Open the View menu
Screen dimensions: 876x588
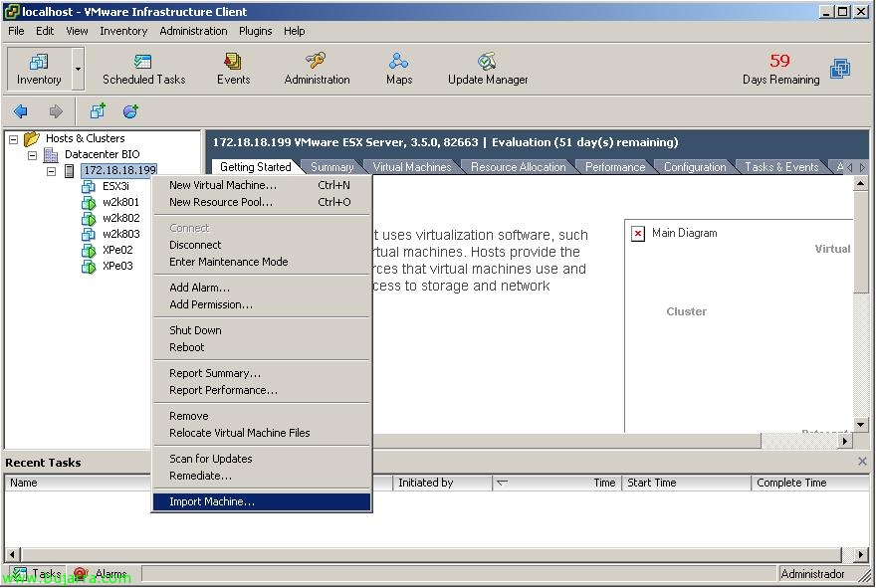pyautogui.click(x=77, y=31)
